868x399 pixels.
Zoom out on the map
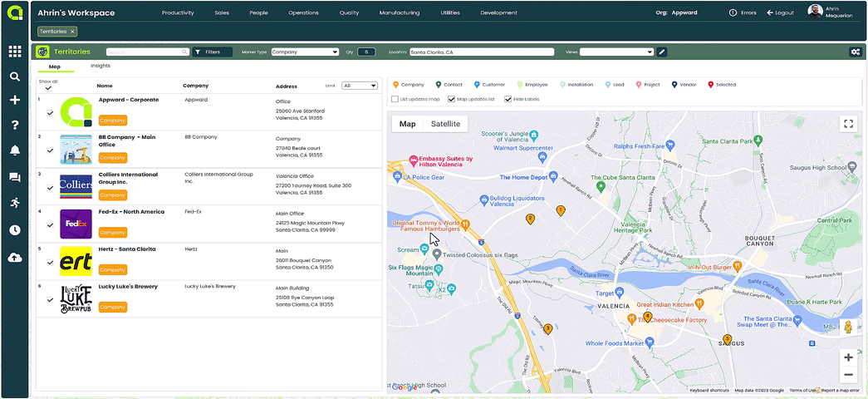[x=848, y=375]
